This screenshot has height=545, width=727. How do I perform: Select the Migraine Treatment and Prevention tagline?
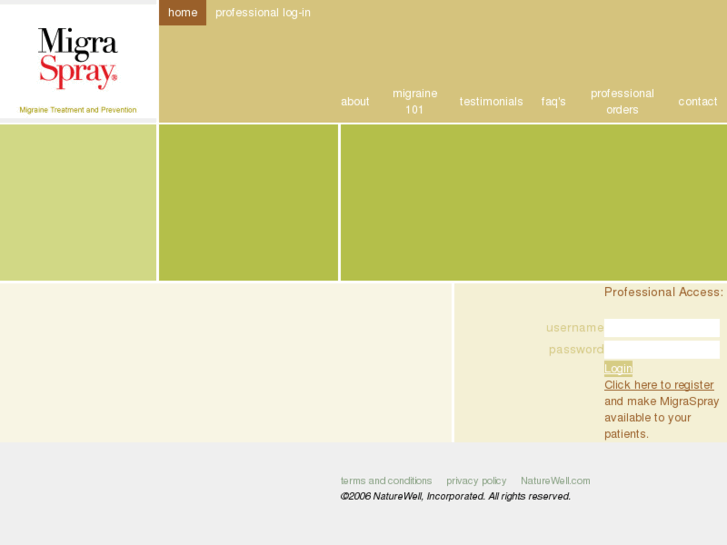click(78, 110)
